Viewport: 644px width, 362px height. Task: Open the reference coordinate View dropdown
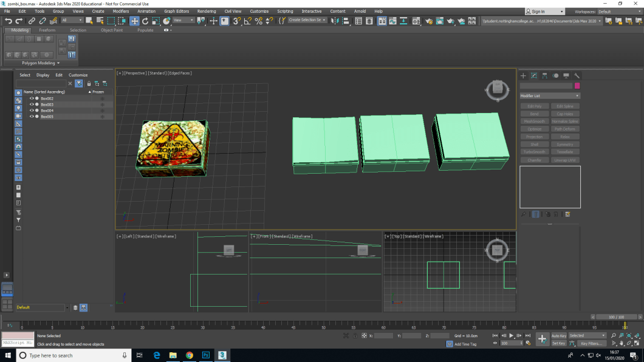183,20
